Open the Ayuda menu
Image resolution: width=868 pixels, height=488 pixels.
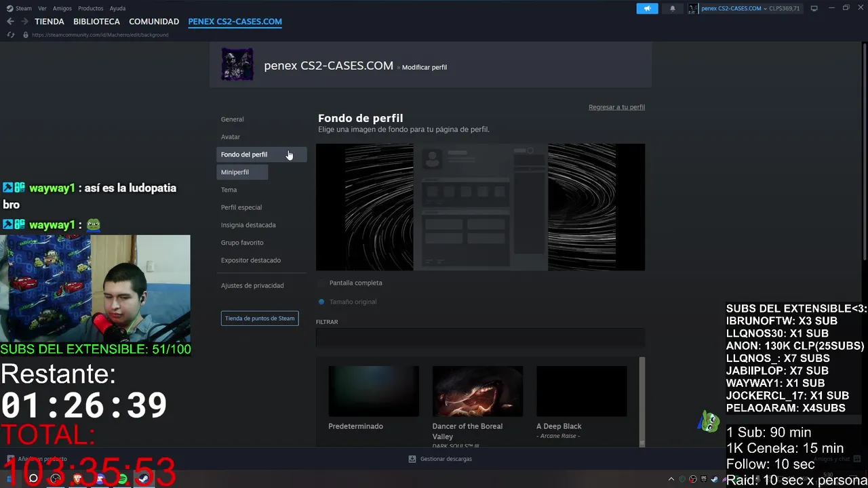point(117,8)
